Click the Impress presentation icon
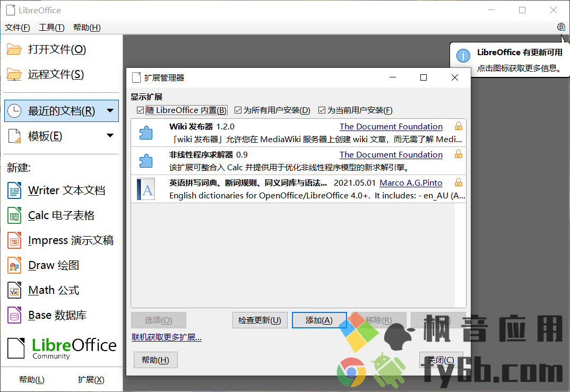 point(14,240)
